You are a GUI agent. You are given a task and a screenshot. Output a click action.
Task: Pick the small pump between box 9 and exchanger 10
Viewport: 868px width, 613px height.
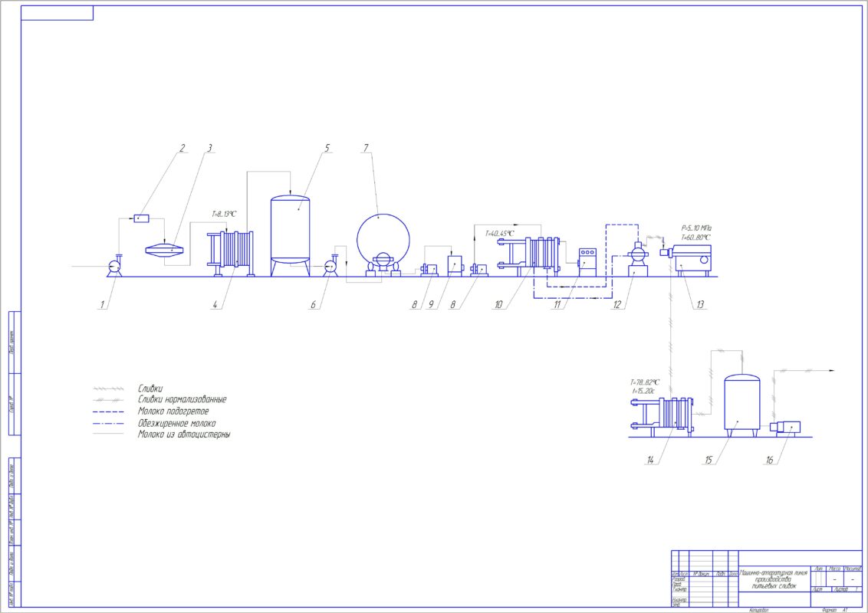click(x=479, y=270)
